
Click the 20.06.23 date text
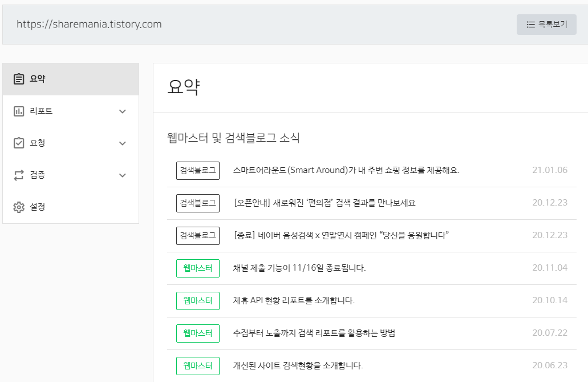click(x=550, y=365)
